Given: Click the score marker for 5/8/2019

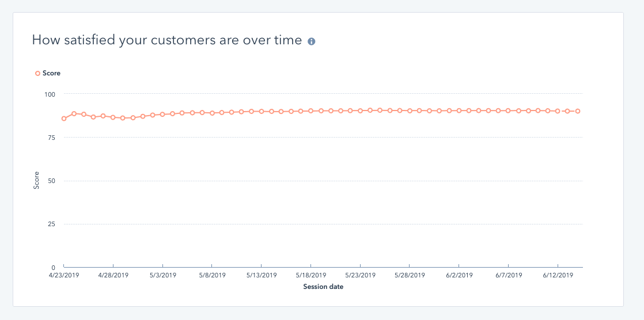Looking at the screenshot, I should (x=212, y=113).
